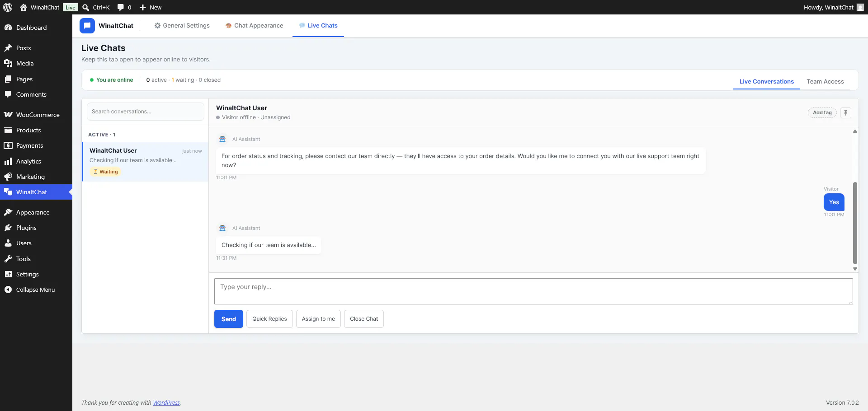
Task: Switch to the Team Access tab
Action: coord(825,81)
